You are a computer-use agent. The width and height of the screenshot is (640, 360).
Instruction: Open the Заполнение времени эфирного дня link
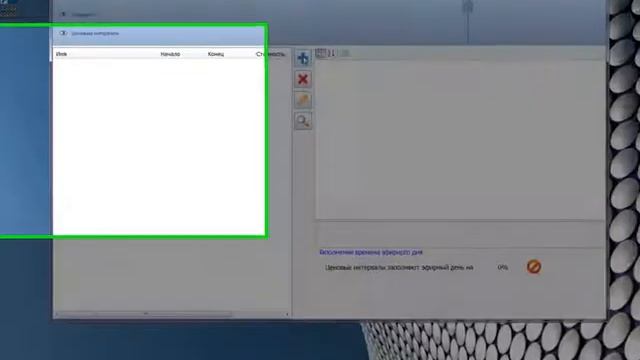click(371, 252)
